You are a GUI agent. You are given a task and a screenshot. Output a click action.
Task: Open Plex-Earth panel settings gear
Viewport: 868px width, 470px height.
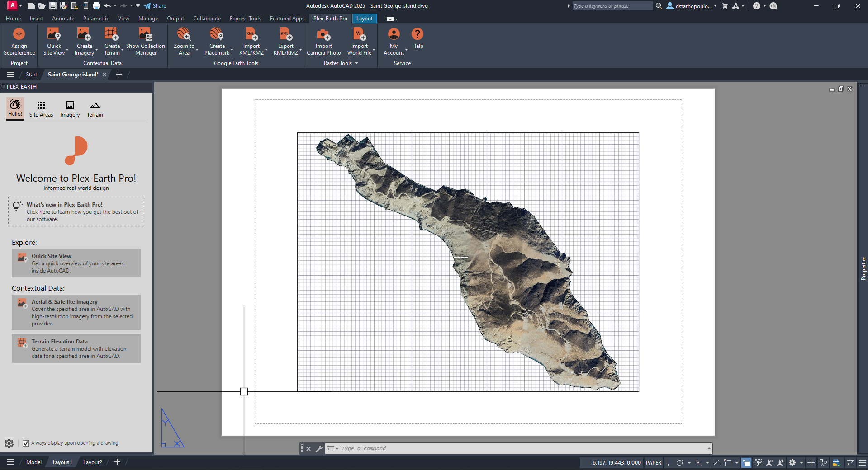9,443
